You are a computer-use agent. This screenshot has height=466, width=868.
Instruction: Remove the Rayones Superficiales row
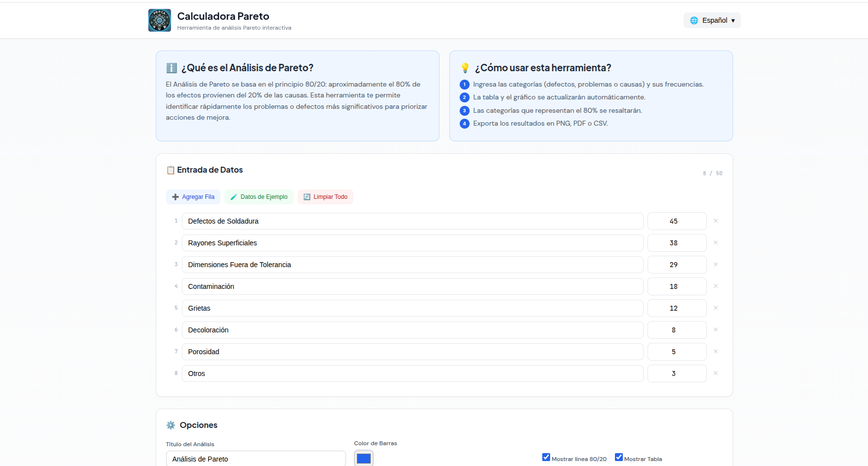(715, 243)
